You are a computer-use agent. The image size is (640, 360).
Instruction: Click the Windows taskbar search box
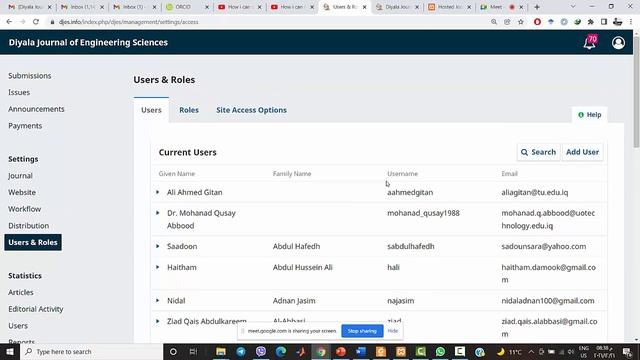91,351
